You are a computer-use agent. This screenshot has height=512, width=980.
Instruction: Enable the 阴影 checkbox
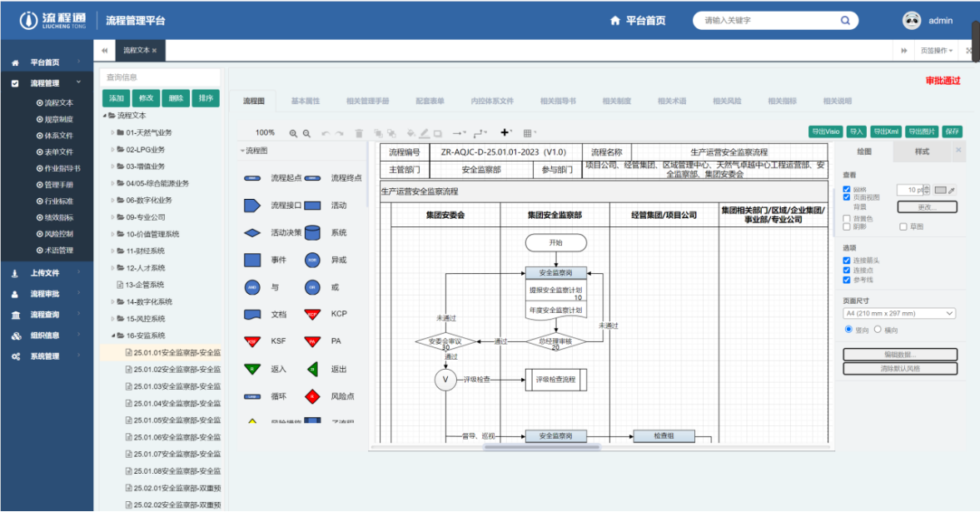(847, 226)
